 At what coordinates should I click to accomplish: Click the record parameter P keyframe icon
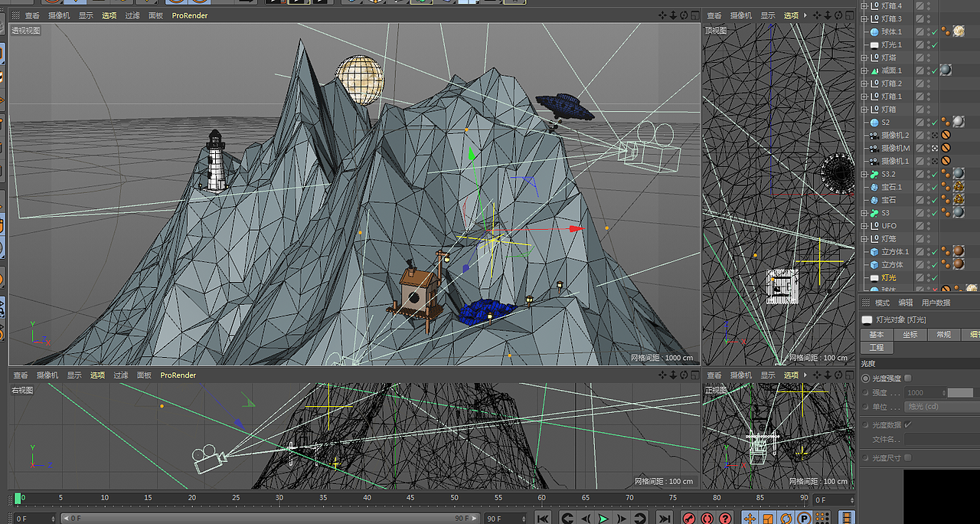point(804,517)
